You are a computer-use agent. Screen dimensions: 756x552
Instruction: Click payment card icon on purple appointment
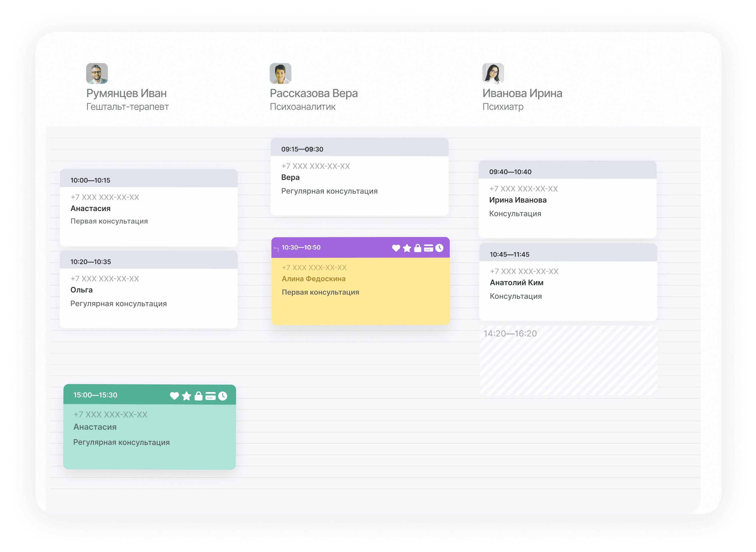(428, 248)
